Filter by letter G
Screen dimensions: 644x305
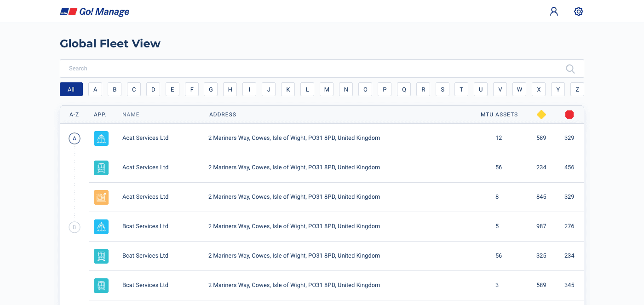point(211,89)
